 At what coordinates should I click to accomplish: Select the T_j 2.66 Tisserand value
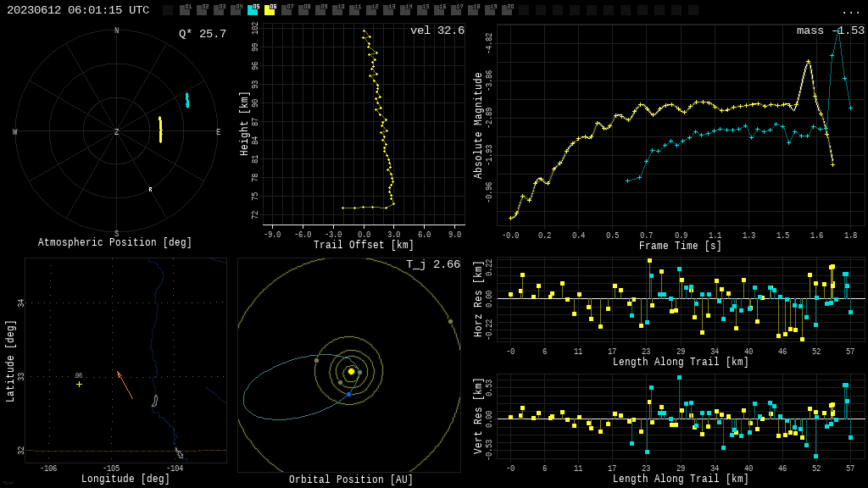432,265
